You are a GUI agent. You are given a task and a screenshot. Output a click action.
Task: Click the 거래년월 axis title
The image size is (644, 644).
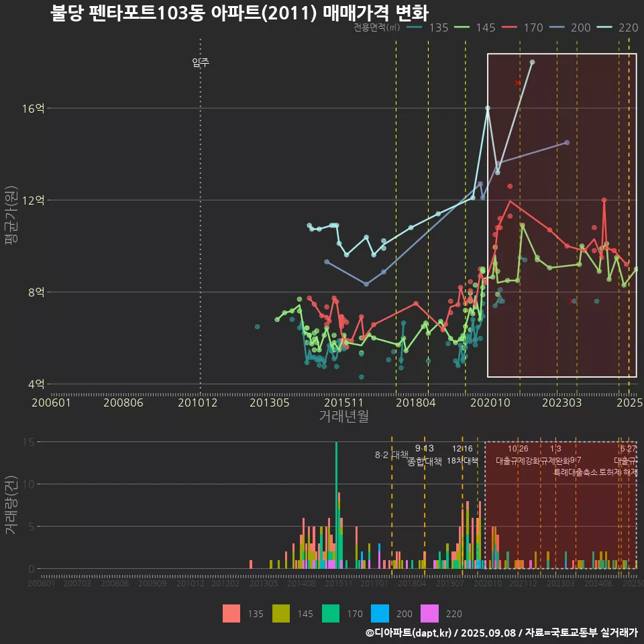pyautogui.click(x=343, y=416)
